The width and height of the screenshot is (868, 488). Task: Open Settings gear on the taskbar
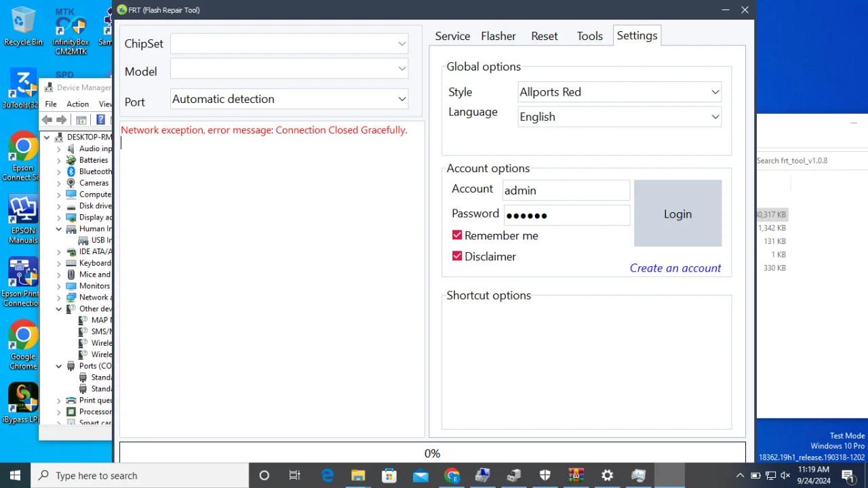(608, 475)
